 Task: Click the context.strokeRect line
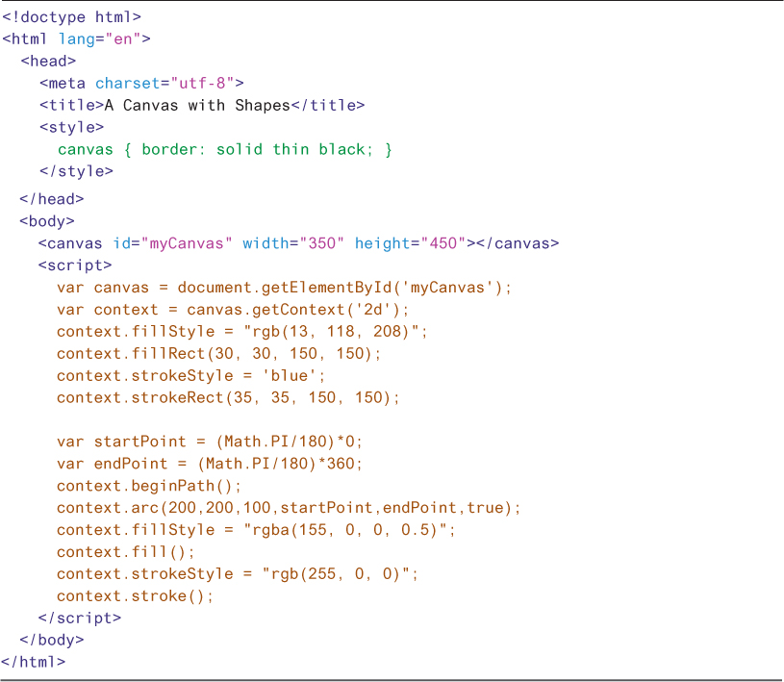click(228, 398)
